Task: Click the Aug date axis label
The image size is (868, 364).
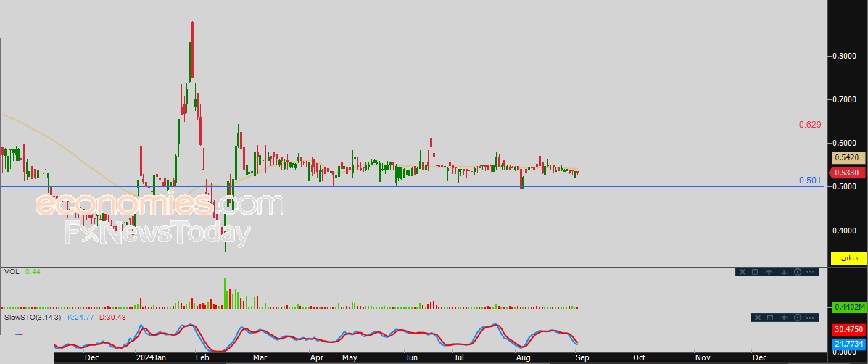Action: pyautogui.click(x=523, y=358)
